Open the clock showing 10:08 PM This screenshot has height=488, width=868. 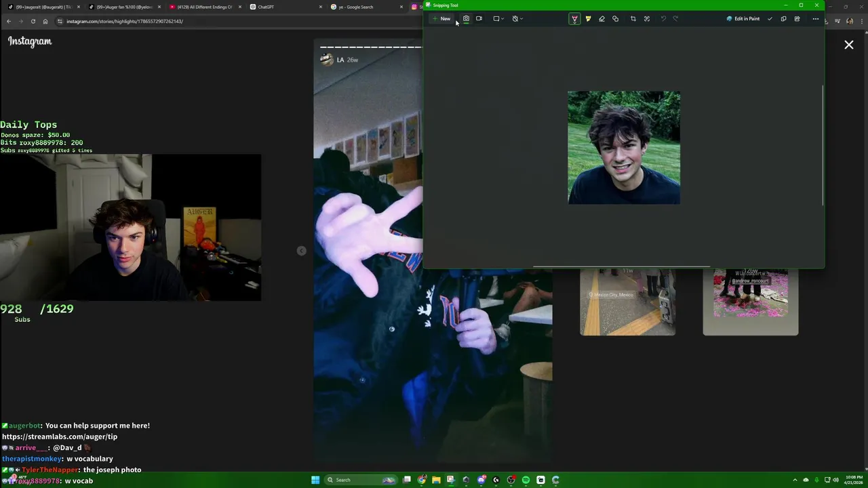(854, 480)
